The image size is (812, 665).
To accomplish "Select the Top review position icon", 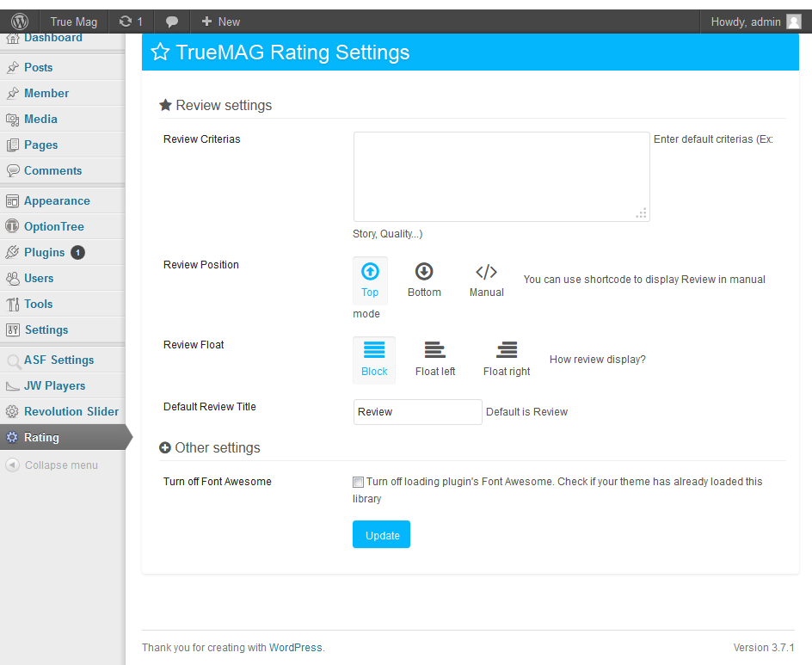I will coord(370,272).
